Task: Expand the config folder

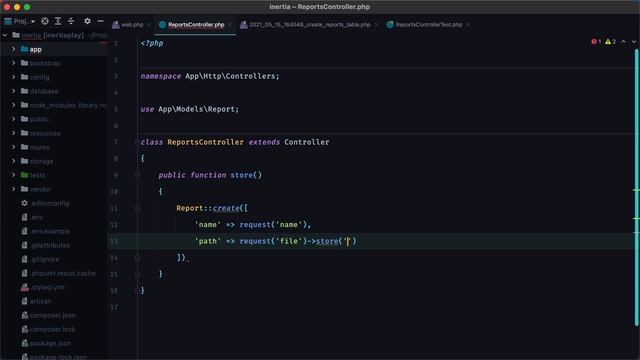Action: coord(13,77)
